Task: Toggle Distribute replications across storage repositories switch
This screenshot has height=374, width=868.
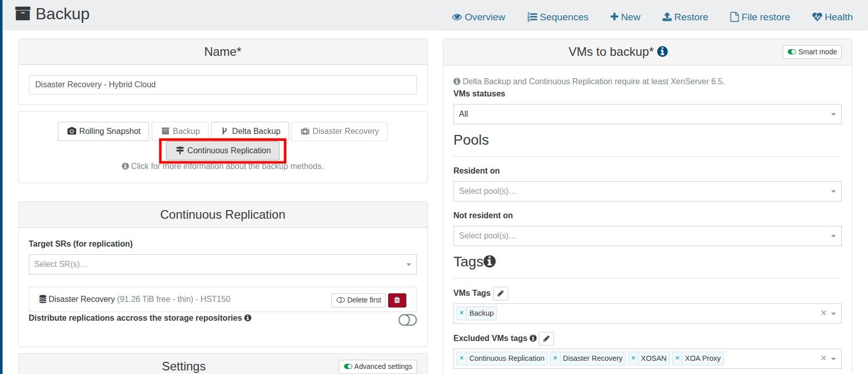Action: click(x=407, y=320)
